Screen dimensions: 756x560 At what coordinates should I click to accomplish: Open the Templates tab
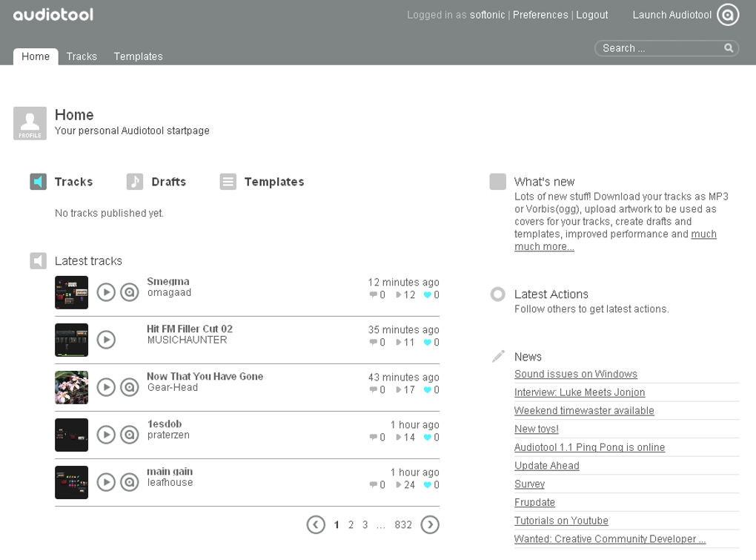(138, 56)
